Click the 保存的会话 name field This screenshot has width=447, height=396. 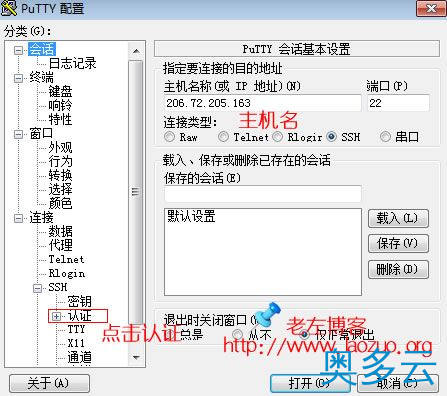click(263, 194)
